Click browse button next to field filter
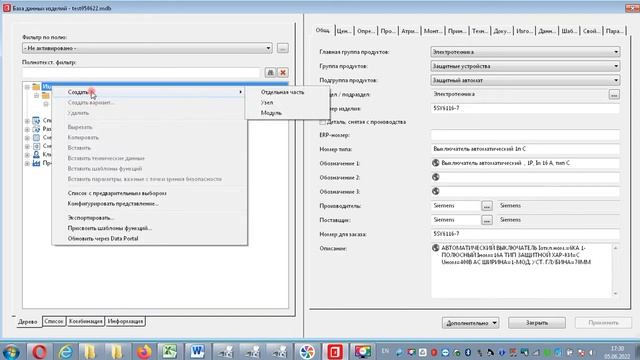 (282, 48)
